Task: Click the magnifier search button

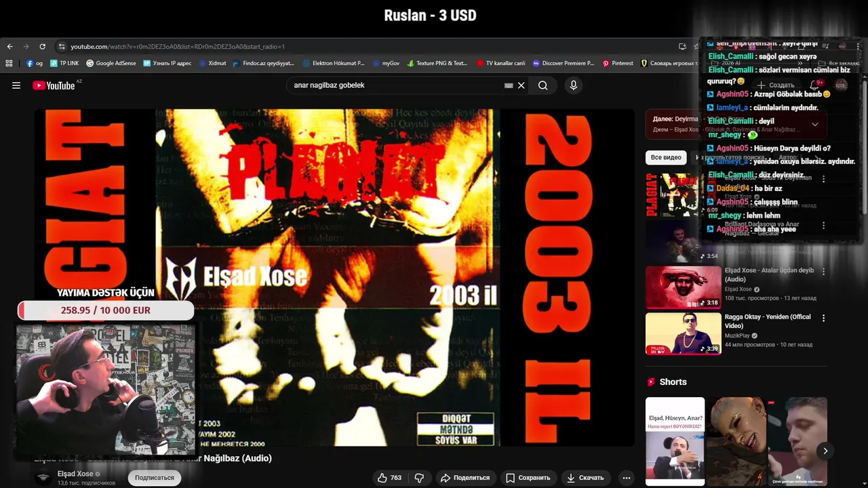Action: pos(542,85)
